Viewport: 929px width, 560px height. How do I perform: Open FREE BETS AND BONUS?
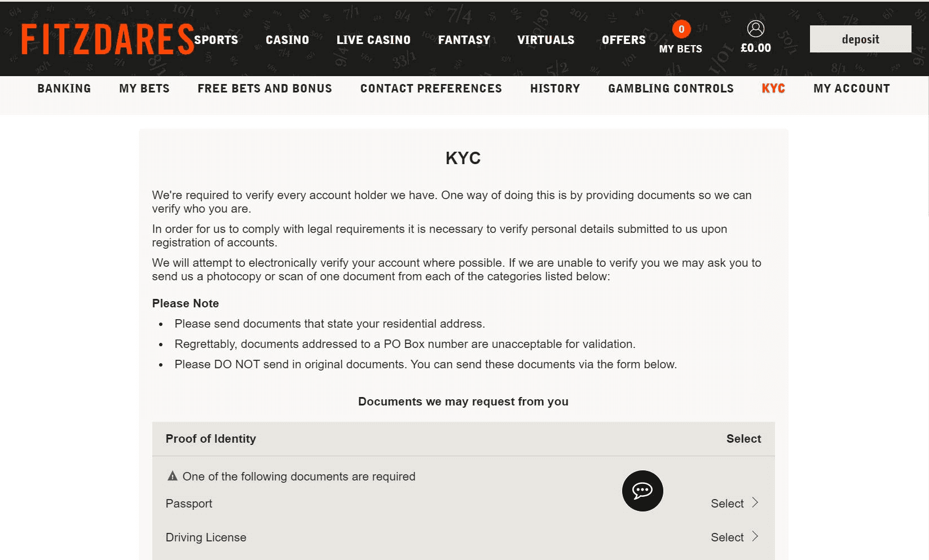[264, 88]
